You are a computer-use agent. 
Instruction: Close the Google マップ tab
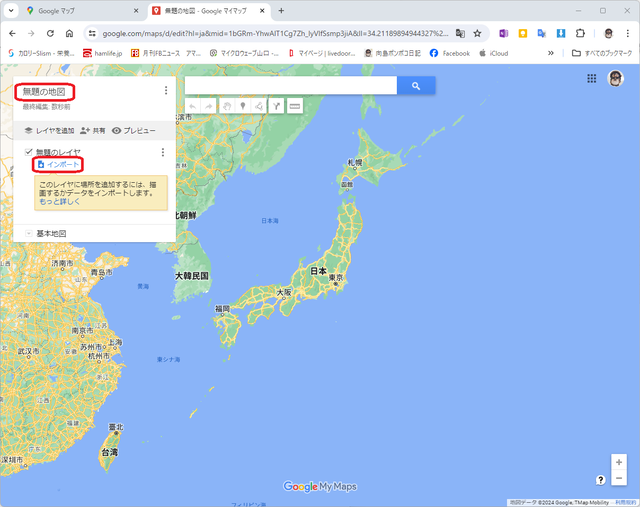(x=136, y=11)
